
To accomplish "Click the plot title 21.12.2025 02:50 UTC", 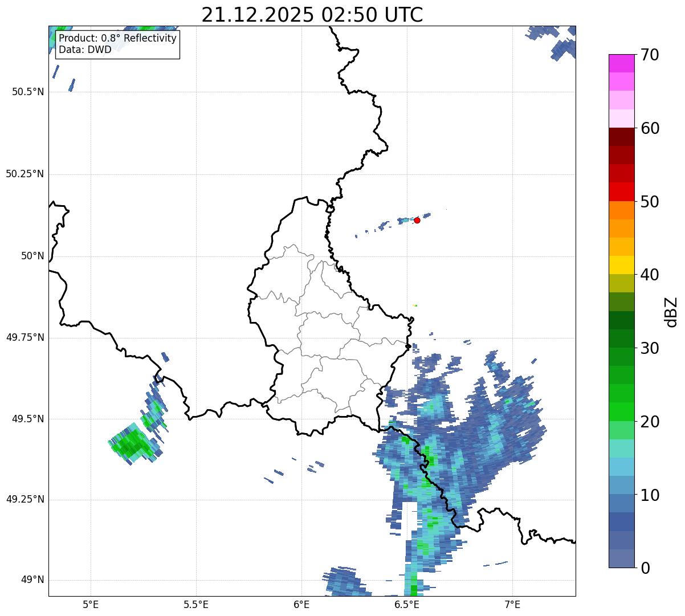I will (312, 14).
